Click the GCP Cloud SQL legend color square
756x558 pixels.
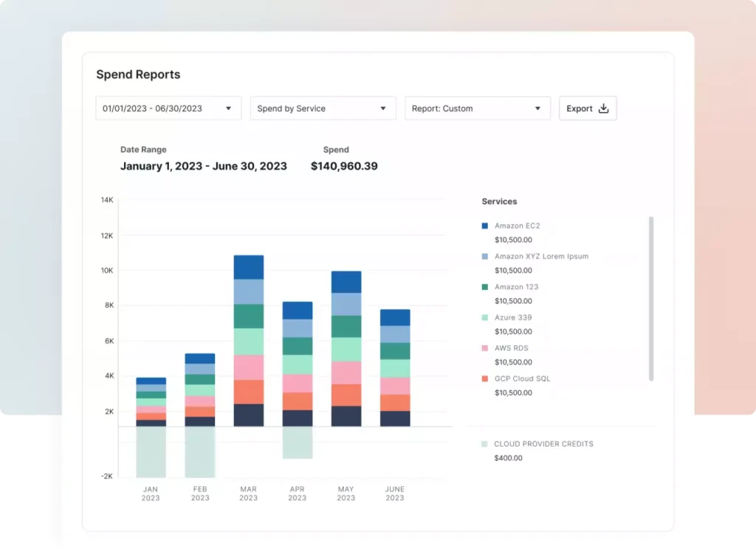click(484, 378)
